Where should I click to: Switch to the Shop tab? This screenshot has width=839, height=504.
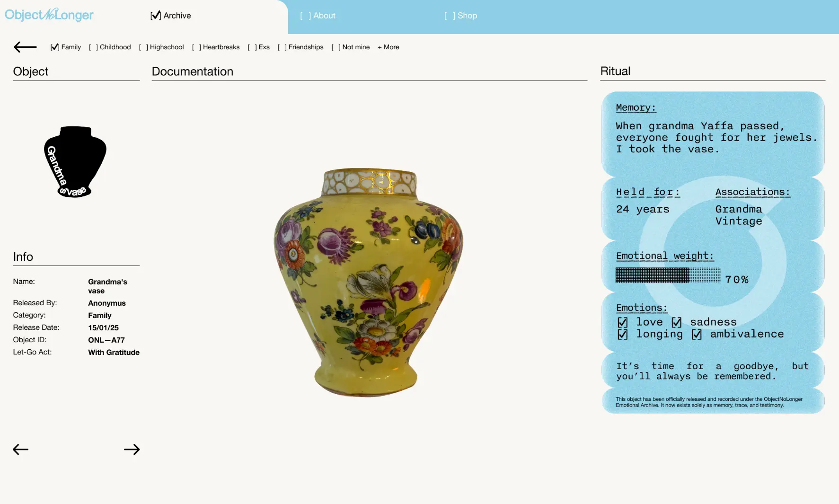tap(461, 16)
